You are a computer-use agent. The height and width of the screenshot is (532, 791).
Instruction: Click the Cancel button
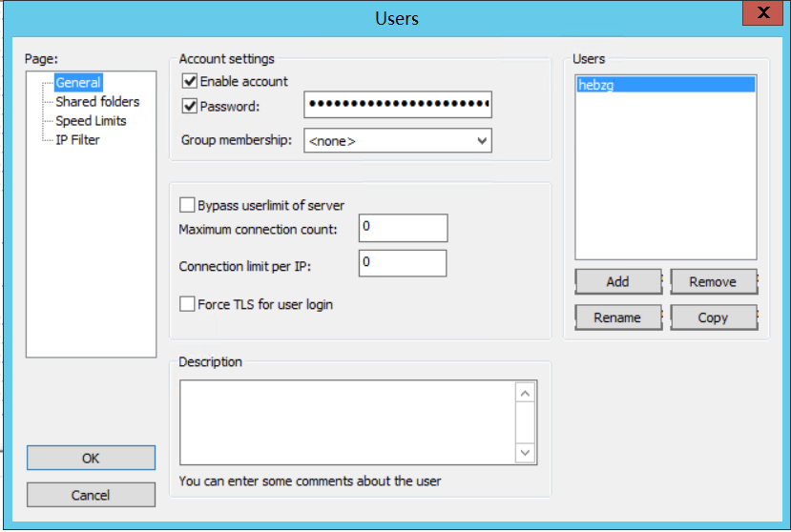point(91,495)
